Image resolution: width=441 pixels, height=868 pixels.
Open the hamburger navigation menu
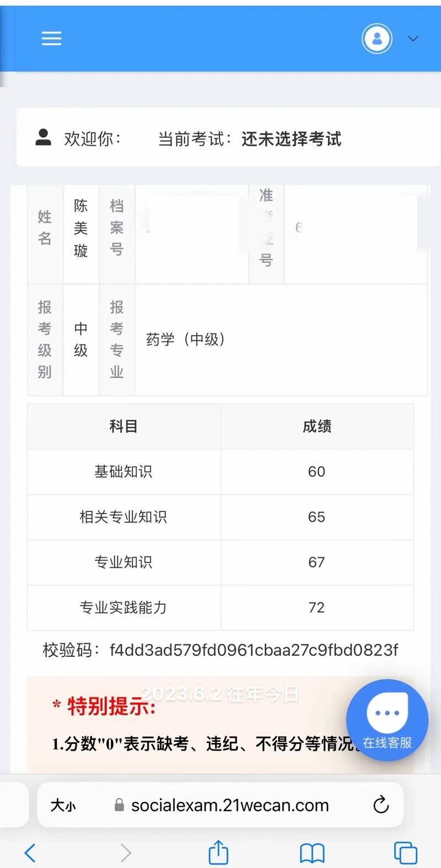pos(51,38)
